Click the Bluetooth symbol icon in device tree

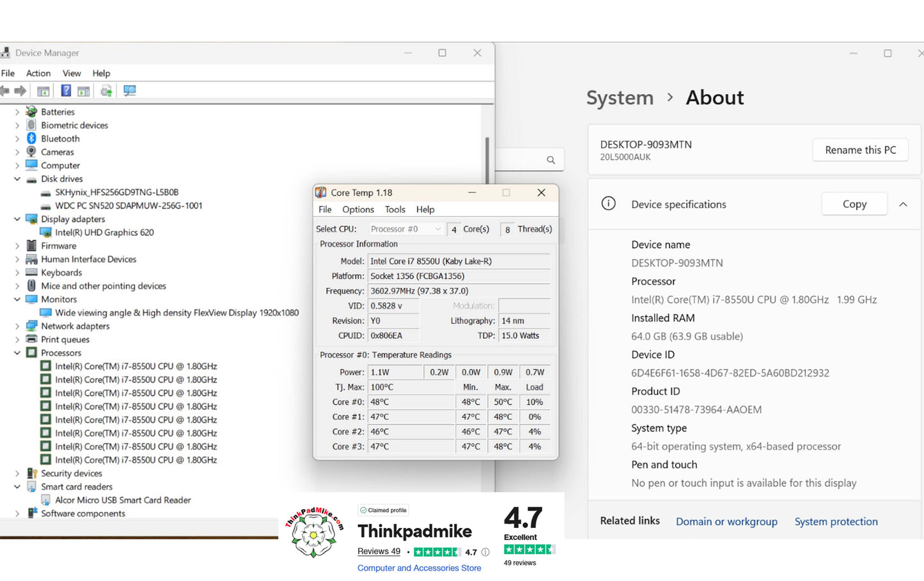31,138
